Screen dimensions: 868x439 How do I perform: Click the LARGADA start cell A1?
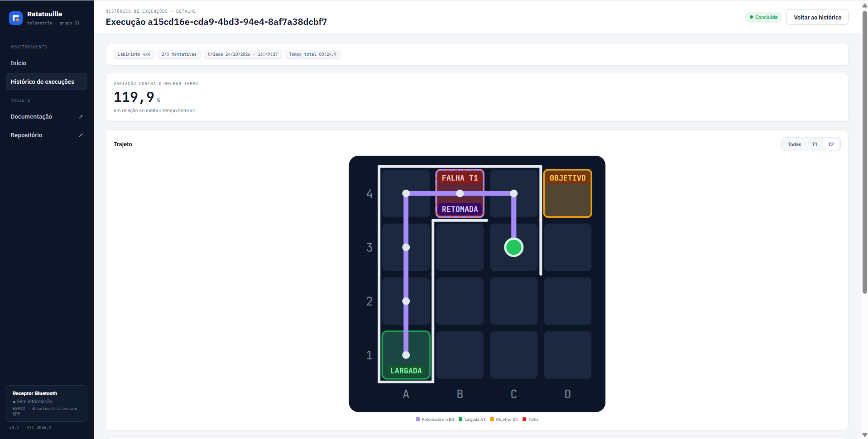click(x=406, y=355)
